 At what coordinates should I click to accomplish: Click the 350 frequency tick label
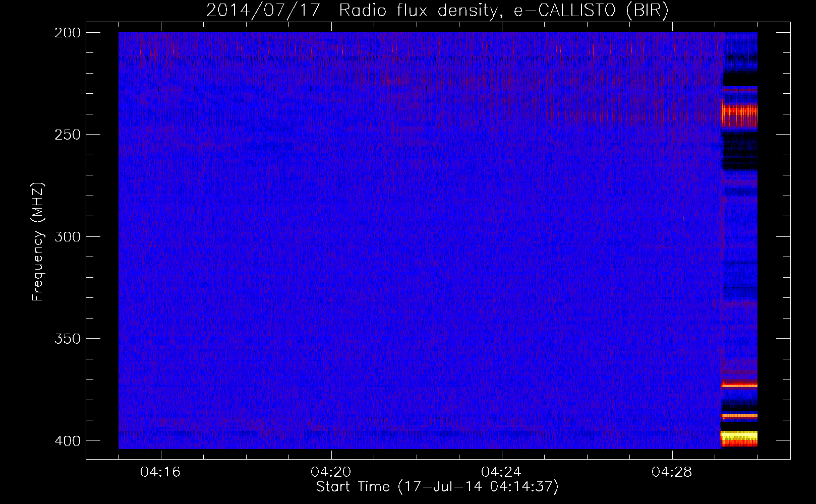[68, 339]
